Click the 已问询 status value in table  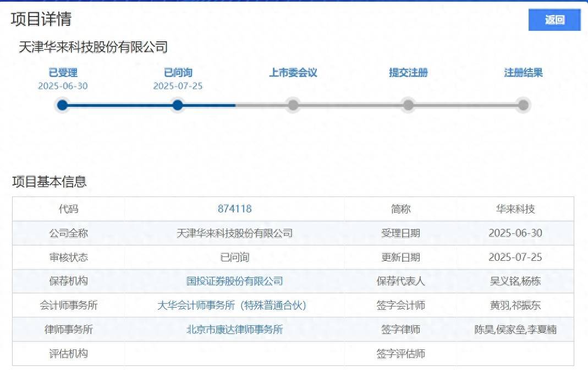234,258
